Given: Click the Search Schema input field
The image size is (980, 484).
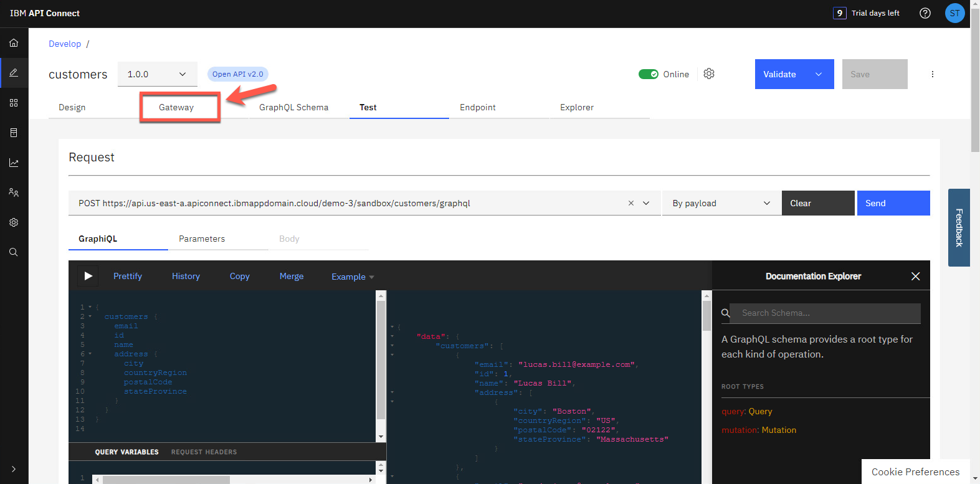Looking at the screenshot, I should [x=824, y=313].
